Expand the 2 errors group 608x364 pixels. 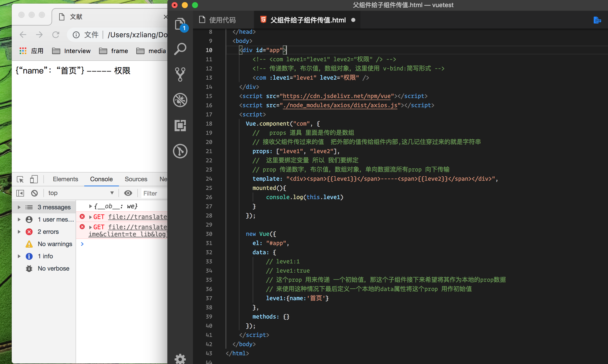(x=19, y=232)
